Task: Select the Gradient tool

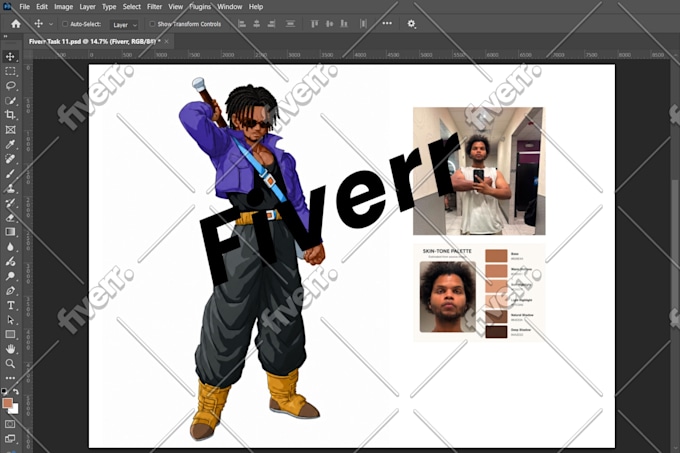Action: click(x=10, y=232)
